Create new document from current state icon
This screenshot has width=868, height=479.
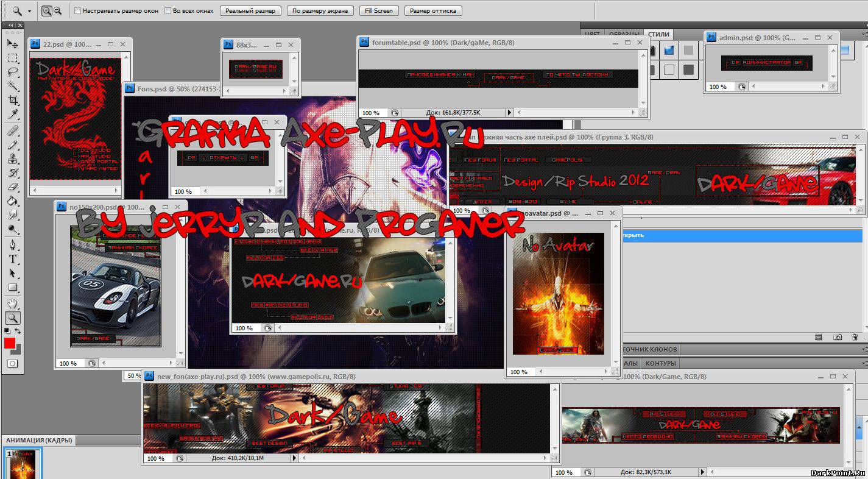click(819, 336)
